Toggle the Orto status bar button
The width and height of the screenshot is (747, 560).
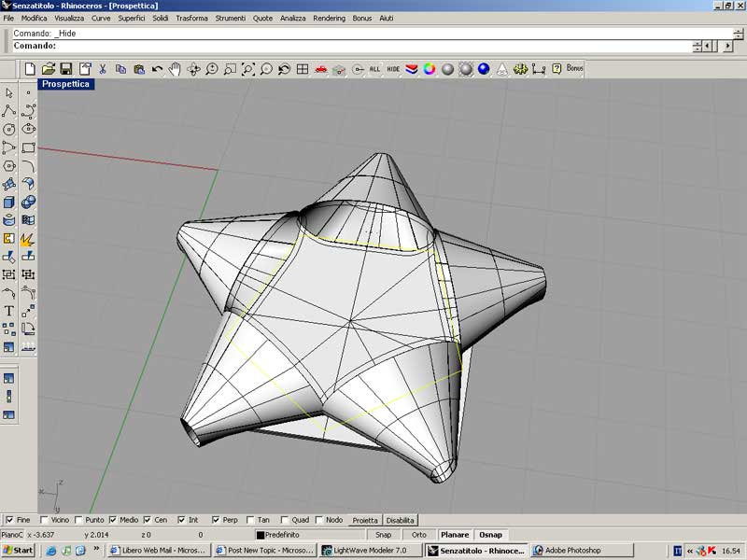pyautogui.click(x=419, y=535)
